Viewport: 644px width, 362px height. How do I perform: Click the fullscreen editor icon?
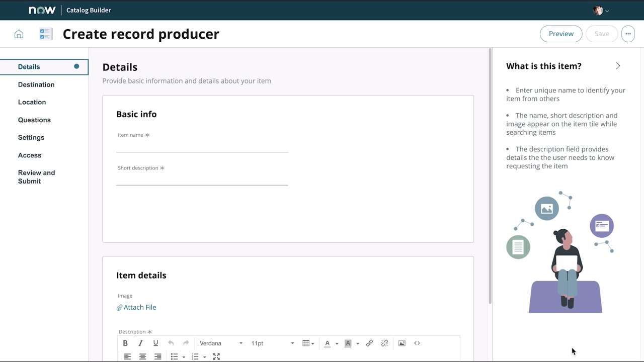[x=216, y=356]
